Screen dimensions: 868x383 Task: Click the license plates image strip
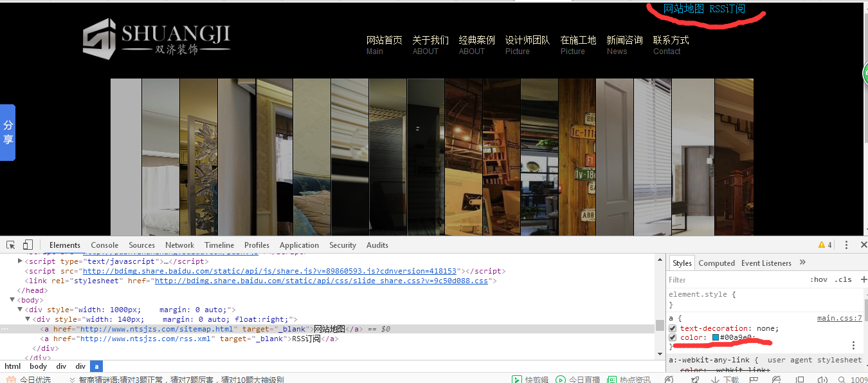click(x=577, y=157)
